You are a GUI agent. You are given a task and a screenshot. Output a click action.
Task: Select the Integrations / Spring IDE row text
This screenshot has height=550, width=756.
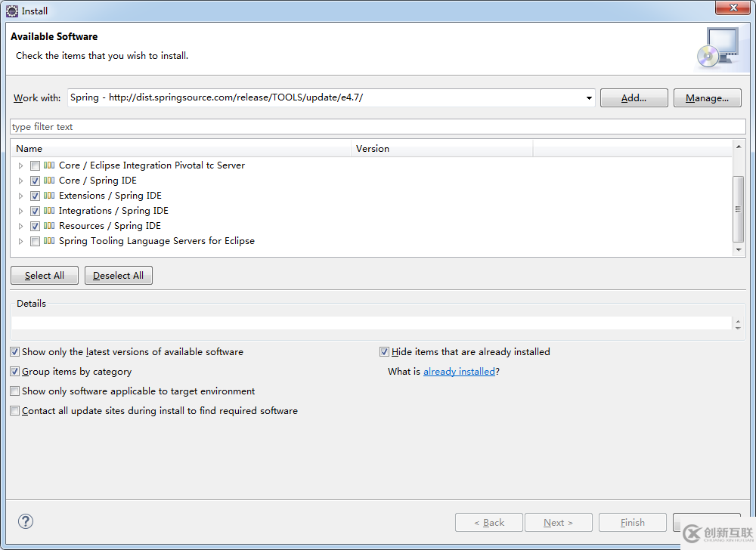click(114, 211)
